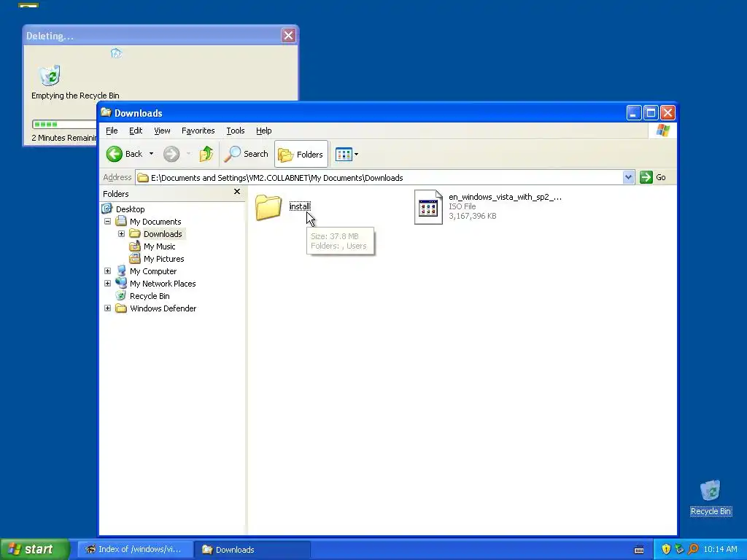The image size is (747, 560).
Task: Expand the Windows Defender tree node
Action: pyautogui.click(x=108, y=308)
